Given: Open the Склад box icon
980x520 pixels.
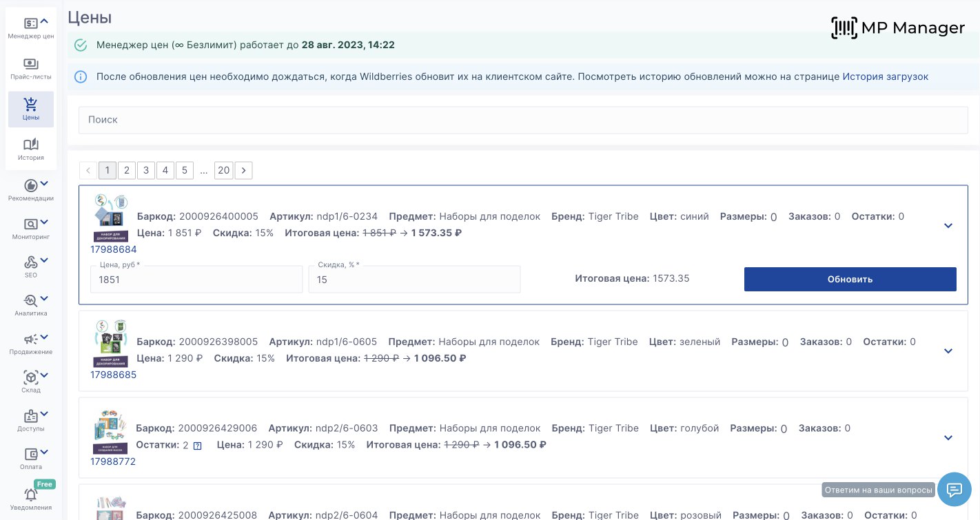Looking at the screenshot, I should point(30,378).
